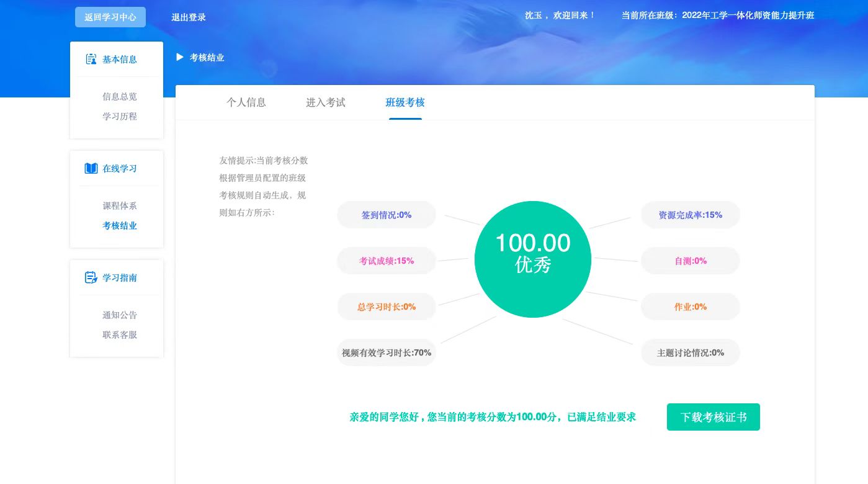Go to 课程体系 in the sidebar
This screenshot has width=868, height=484.
pos(120,206)
